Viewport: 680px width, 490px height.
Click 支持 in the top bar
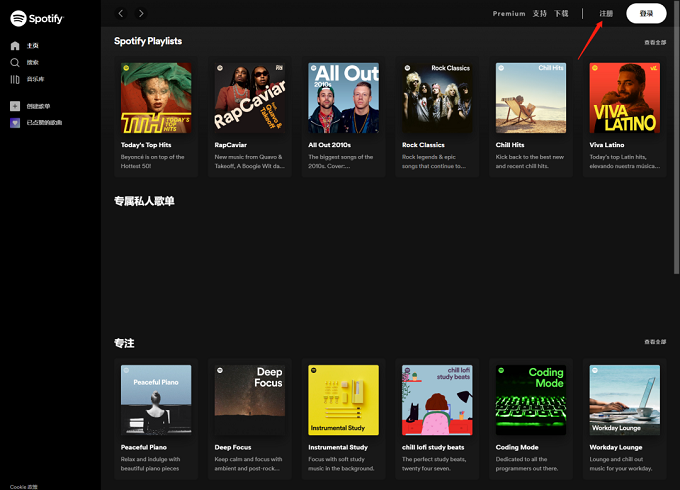539,13
